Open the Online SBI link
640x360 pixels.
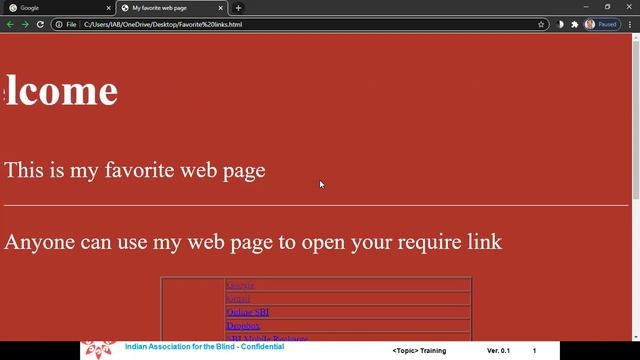(x=247, y=312)
